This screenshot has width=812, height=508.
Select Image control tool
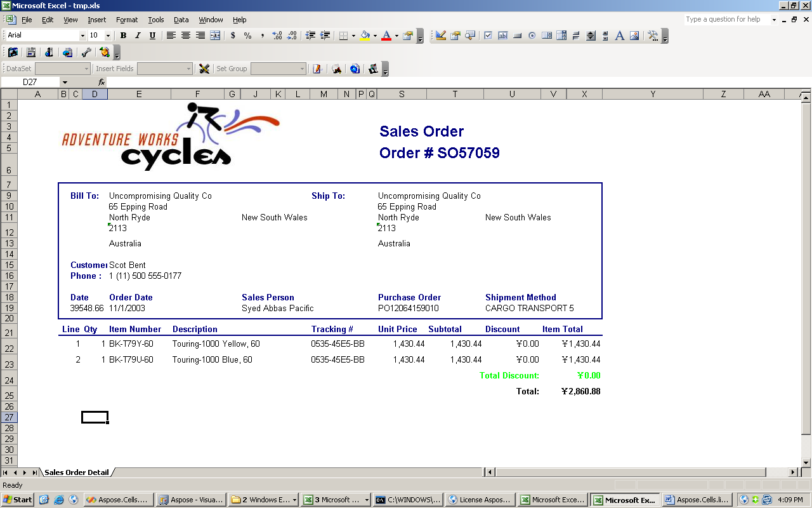click(x=634, y=36)
